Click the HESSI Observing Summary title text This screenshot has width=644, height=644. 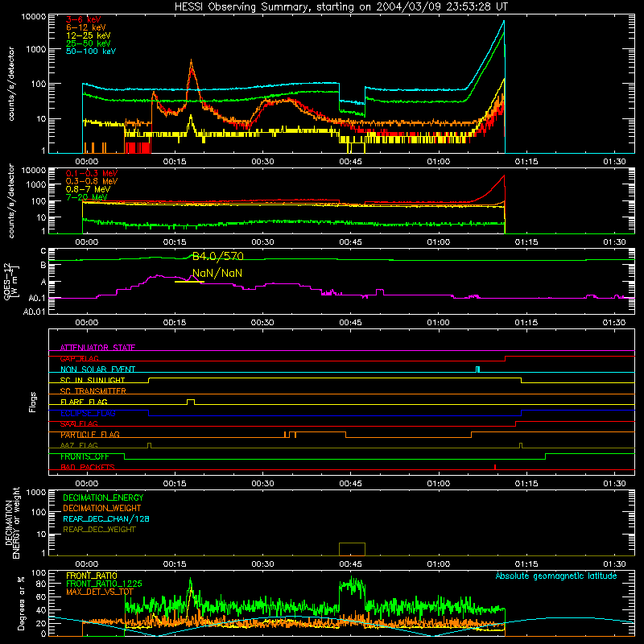341,7
